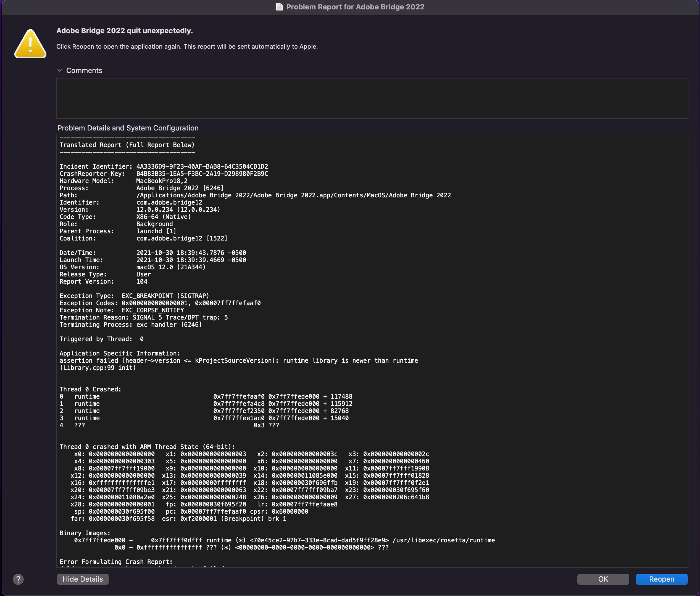The height and width of the screenshot is (596, 700).
Task: Click the 'Problem Details and System Configuration' label
Action: 128,128
